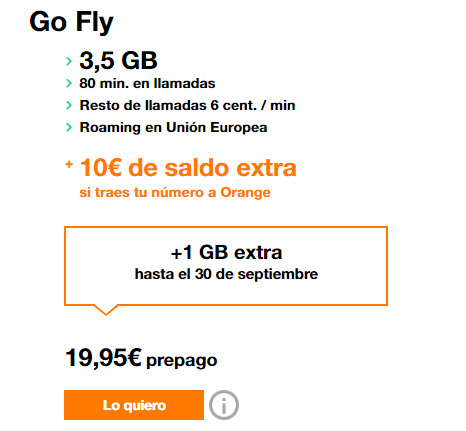Click the chevron beside 3,5 GB
Image resolution: width=466 pixels, height=431 pixels.
pos(69,61)
